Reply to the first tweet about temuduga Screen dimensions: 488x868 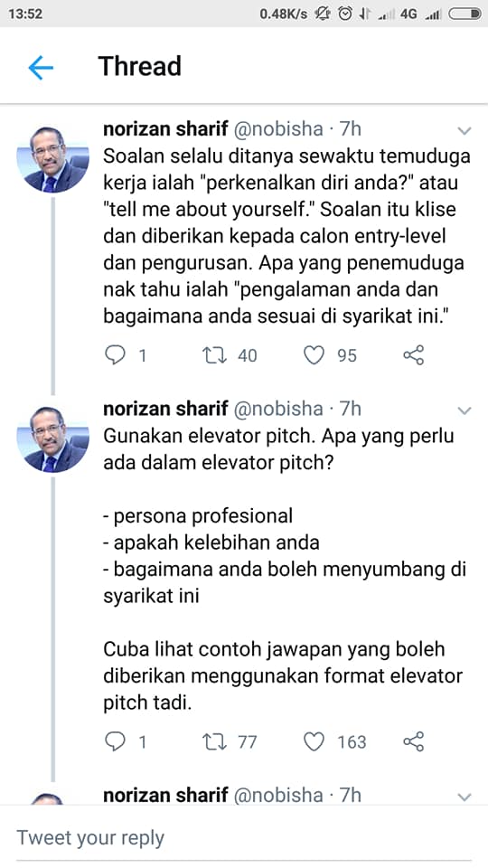click(x=115, y=354)
